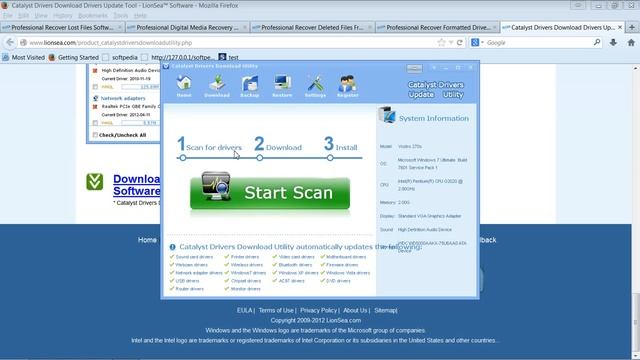Screen dimensions: 640x360
Task: Click the System Information computer icon
Action: (387, 115)
